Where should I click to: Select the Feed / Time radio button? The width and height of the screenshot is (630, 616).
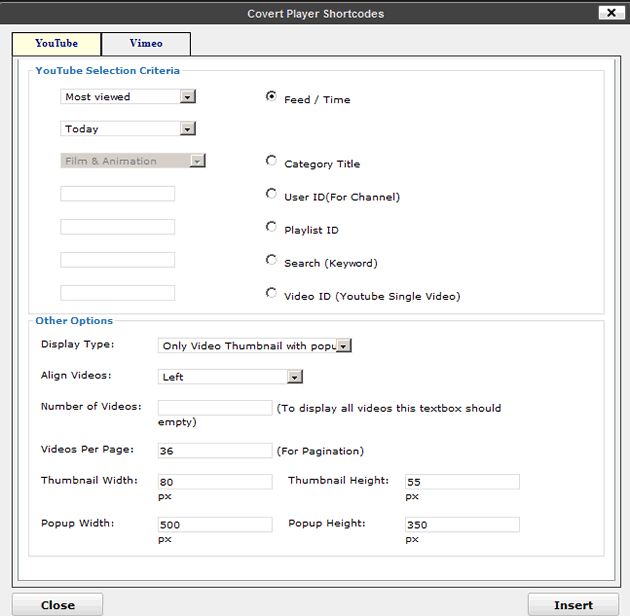coord(271,96)
